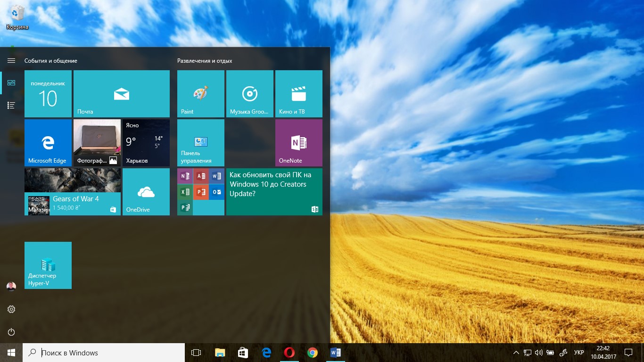Open File Explorer from the taskbar
644x362 pixels.
[x=220, y=353]
